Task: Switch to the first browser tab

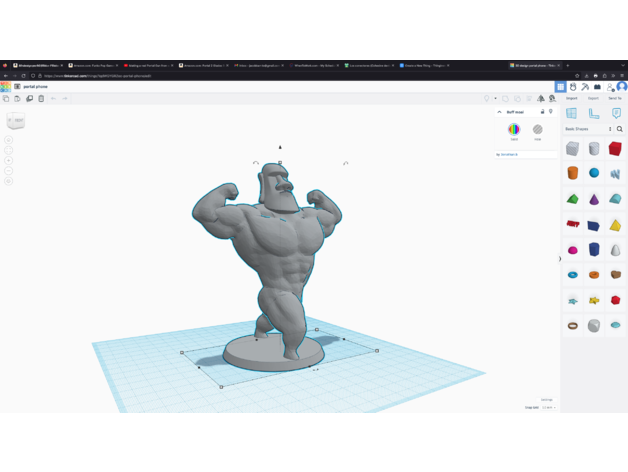Action: tap(32, 64)
